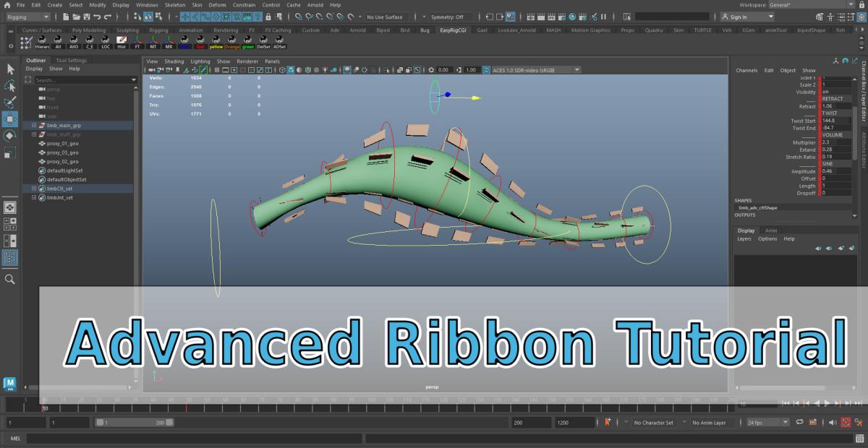
Task: Select proxy_01_geo in the Outliner
Action: (x=62, y=143)
